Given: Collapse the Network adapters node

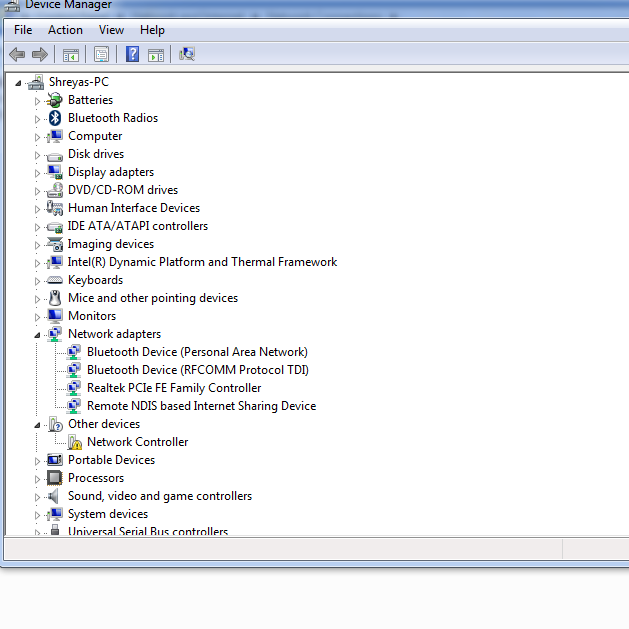Looking at the screenshot, I should pos(37,335).
